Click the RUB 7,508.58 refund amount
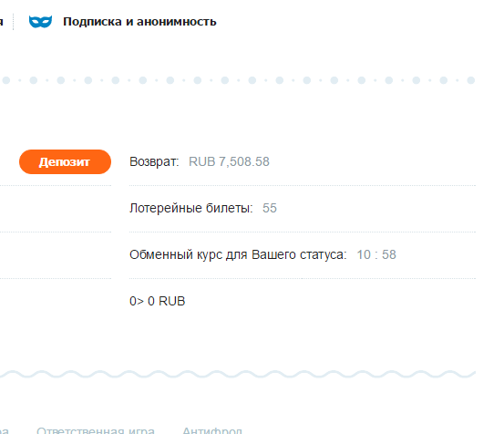This screenshot has height=434, width=504. 229,161
